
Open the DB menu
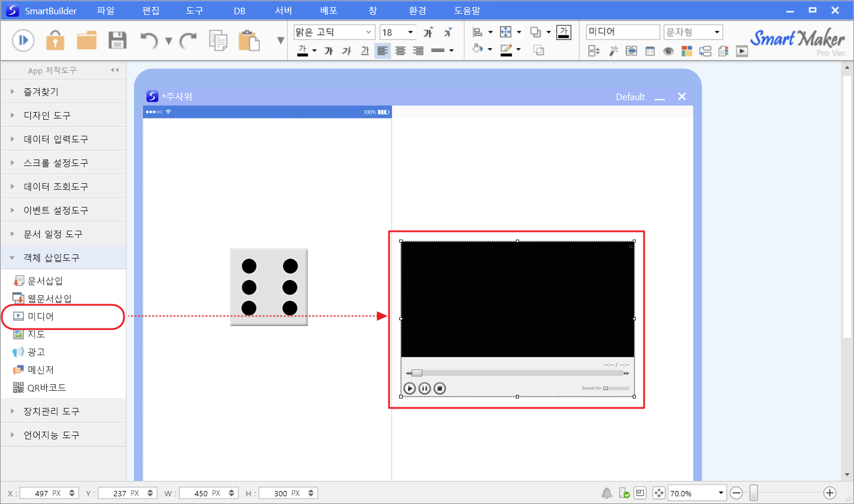(240, 11)
